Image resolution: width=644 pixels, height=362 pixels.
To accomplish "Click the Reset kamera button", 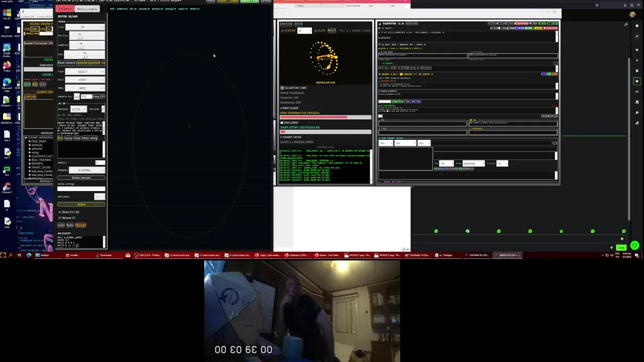I will pyautogui.click(x=66, y=62).
